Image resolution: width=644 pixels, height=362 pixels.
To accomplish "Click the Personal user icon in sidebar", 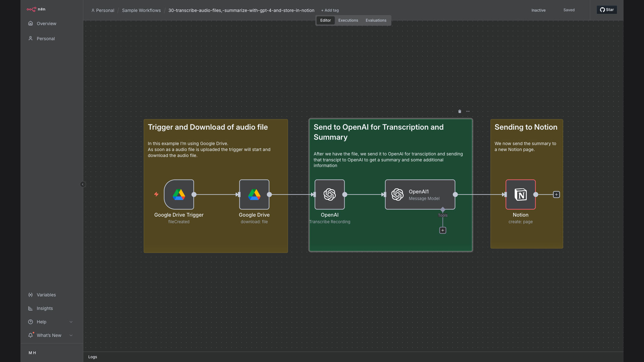I will point(31,39).
